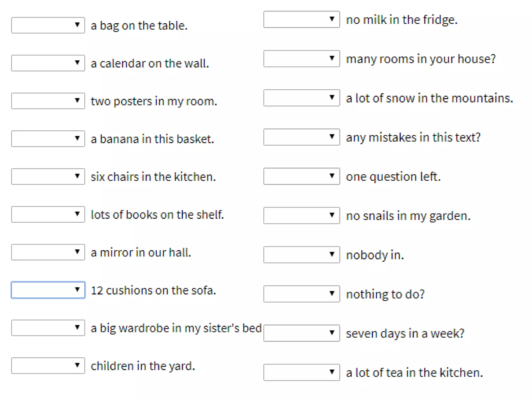Open dropdown for 'seven days in a week?'
The width and height of the screenshot is (532, 399).
pos(302,333)
